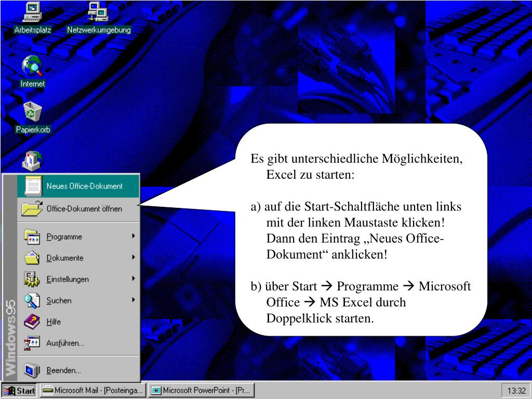Click the Einstellungen gear icon in Start menu
Screen dimensions: 532x399
[32, 279]
